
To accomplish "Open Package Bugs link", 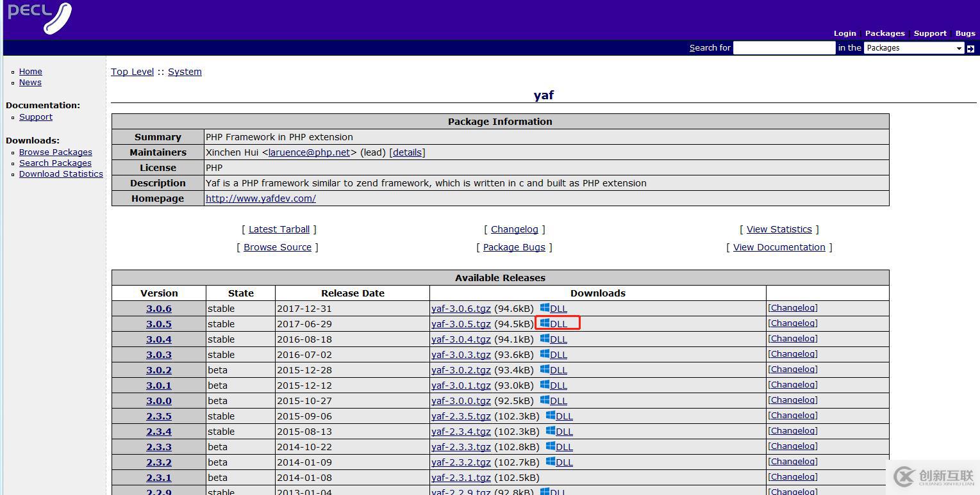I will coord(514,247).
